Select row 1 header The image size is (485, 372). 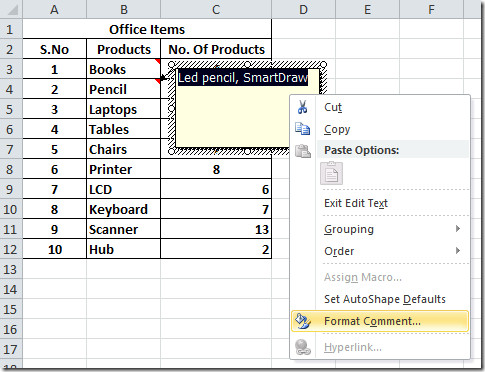tap(11, 29)
